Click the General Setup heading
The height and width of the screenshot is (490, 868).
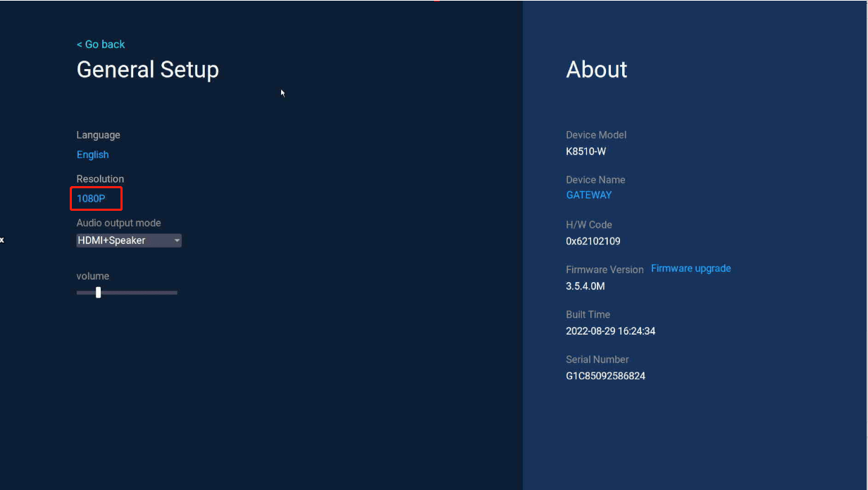point(148,70)
